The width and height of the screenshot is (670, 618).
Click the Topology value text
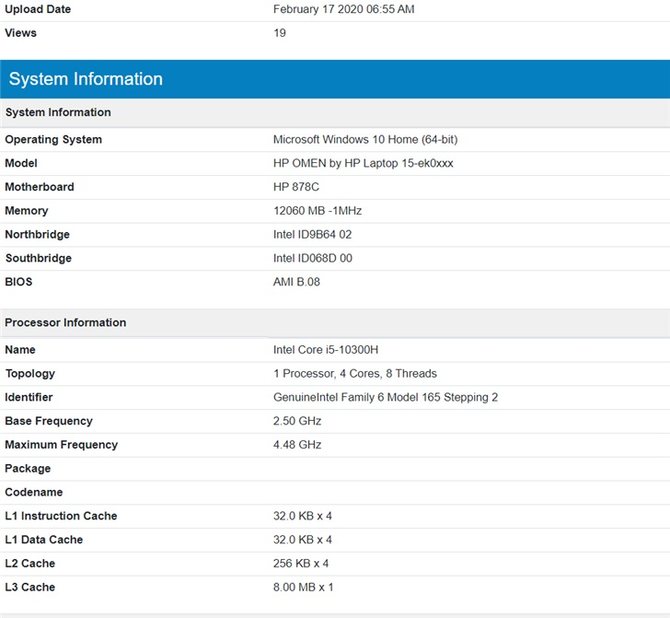pos(355,374)
